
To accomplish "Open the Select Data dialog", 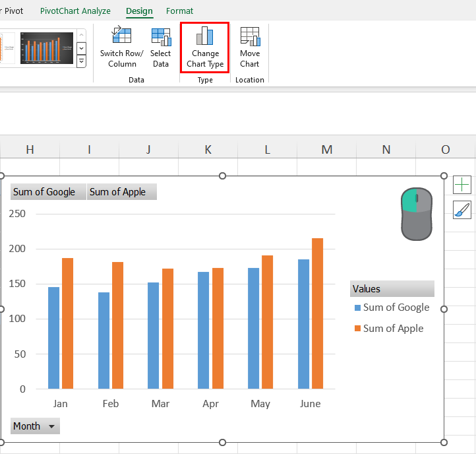I will (161, 47).
